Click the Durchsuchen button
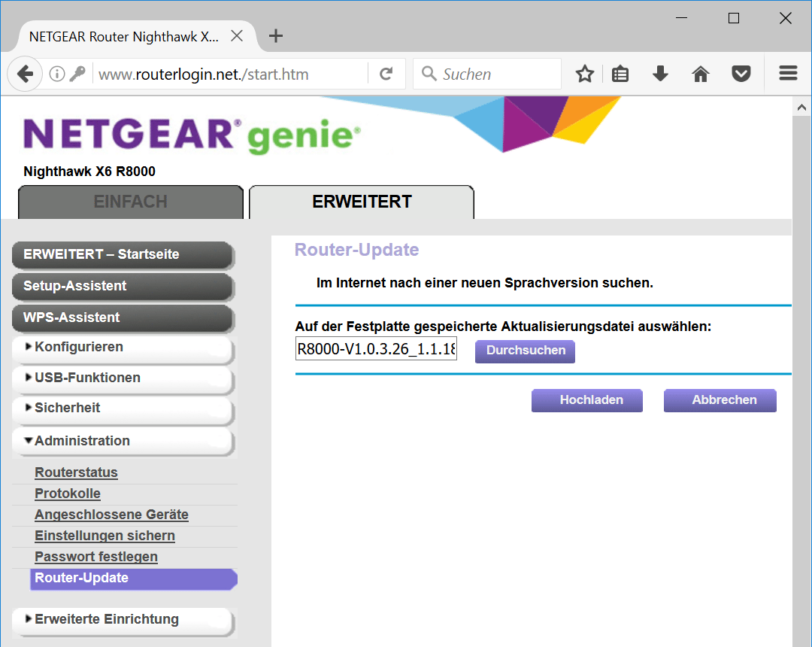The image size is (812, 647). [x=525, y=351]
